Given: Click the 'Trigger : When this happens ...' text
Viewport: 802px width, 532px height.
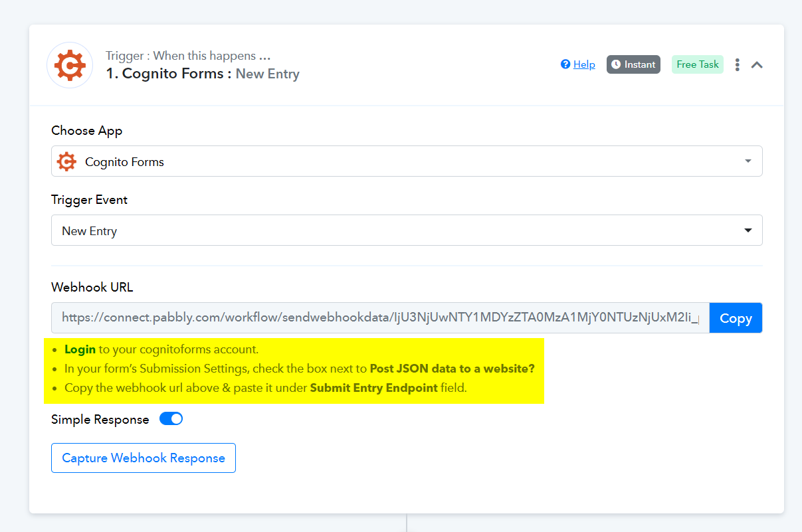Looking at the screenshot, I should click(x=188, y=56).
